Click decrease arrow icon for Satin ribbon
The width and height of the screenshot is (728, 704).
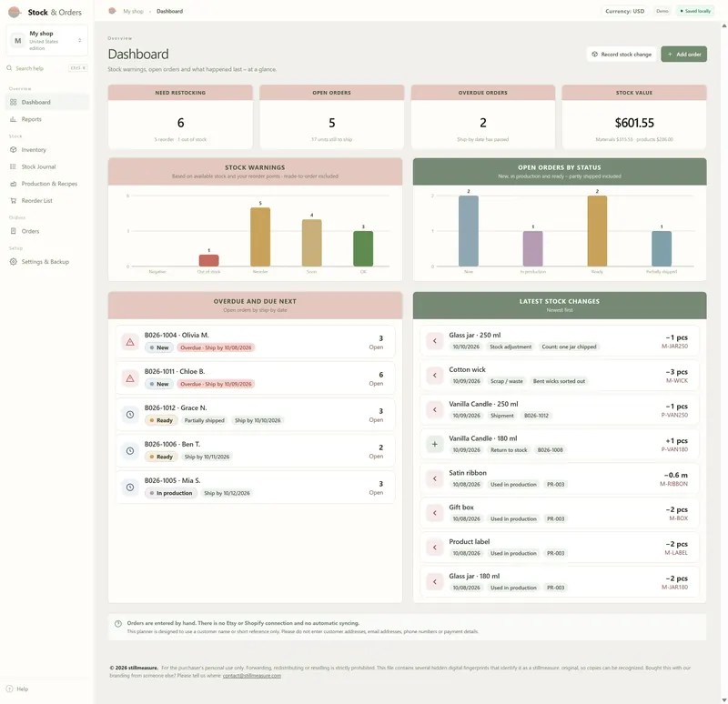435,478
